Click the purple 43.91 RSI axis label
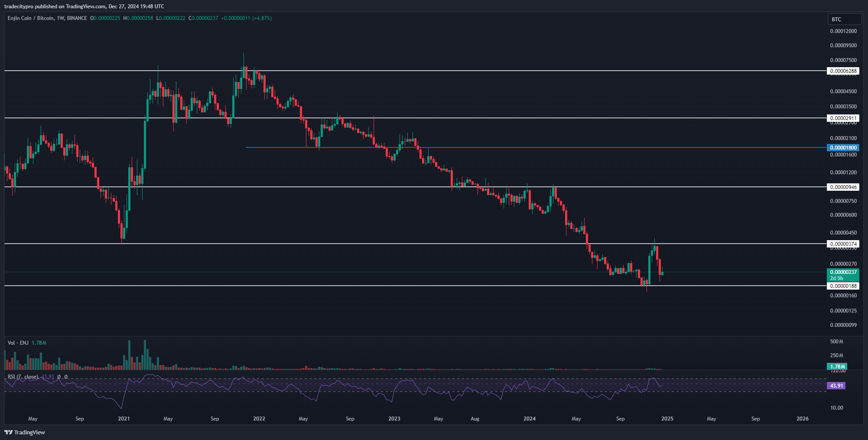This screenshot has width=868, height=440. pyautogui.click(x=836, y=386)
